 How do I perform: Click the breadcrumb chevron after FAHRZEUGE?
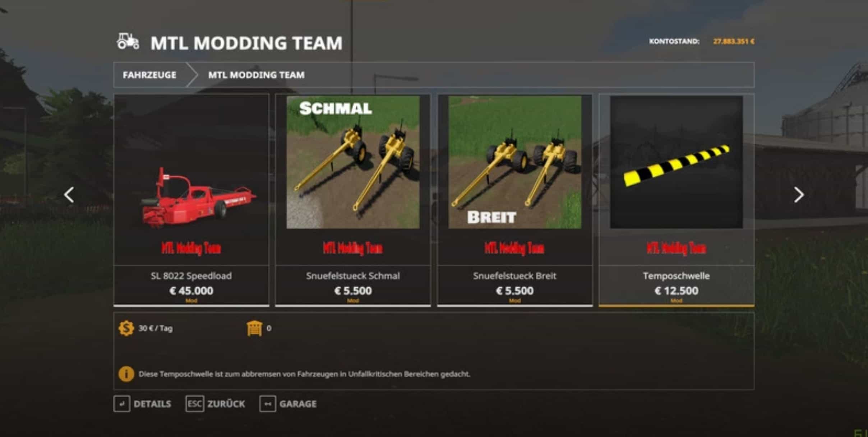[192, 75]
